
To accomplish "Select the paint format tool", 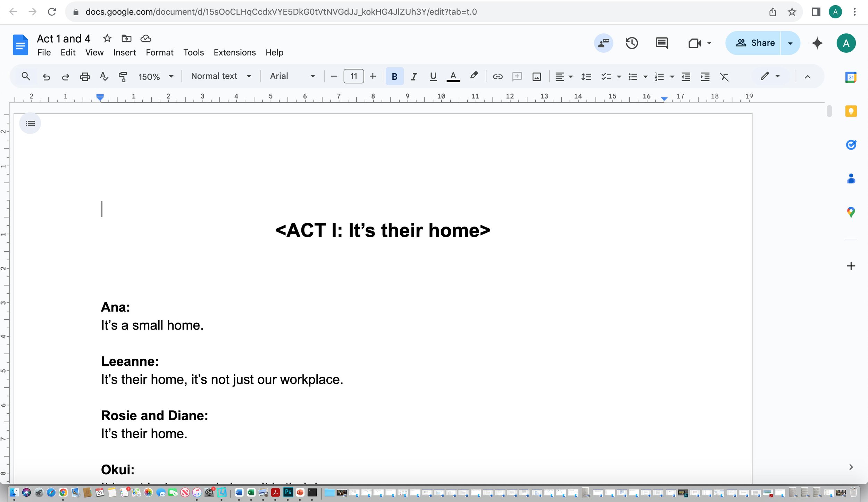I will pyautogui.click(x=123, y=76).
